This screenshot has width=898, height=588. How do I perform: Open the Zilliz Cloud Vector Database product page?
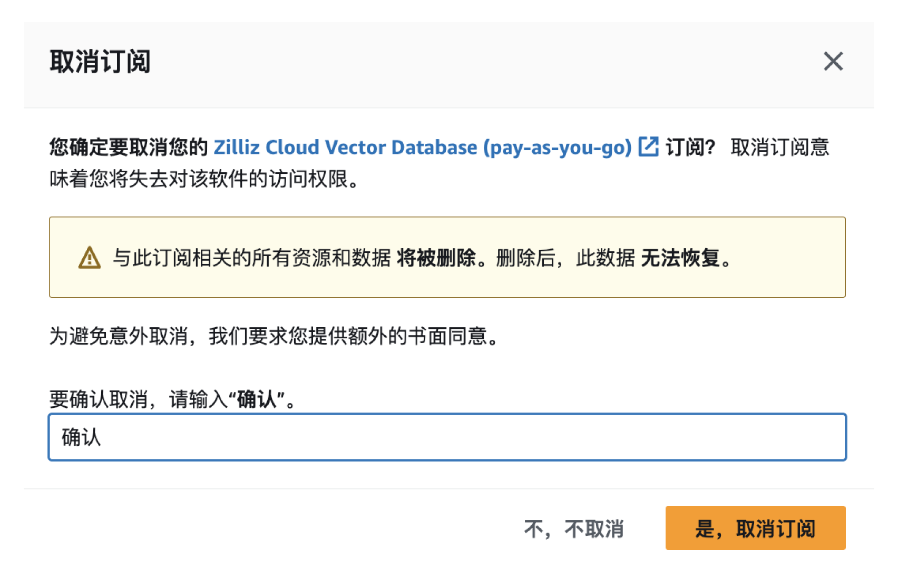422,148
